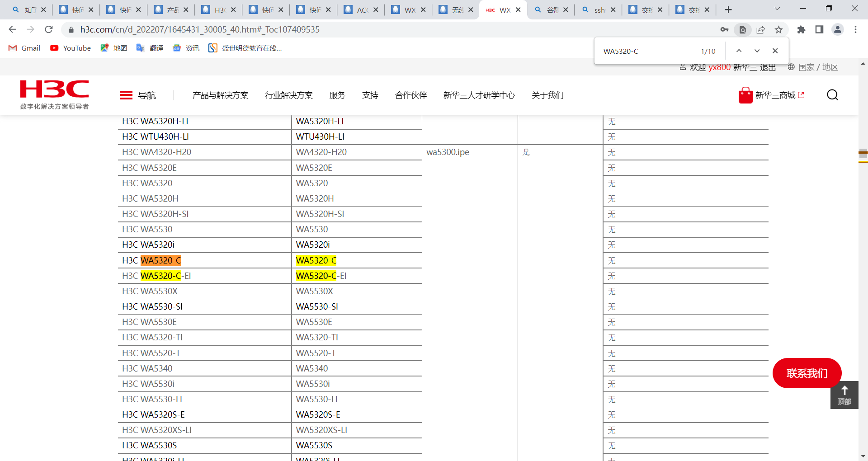
Task: Go back to the previous page
Action: (x=12, y=29)
